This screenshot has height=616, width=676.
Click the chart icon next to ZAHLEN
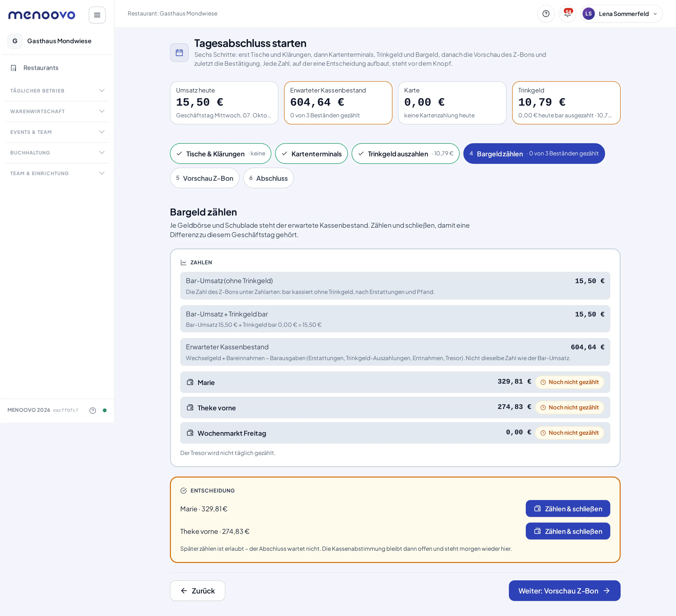click(x=183, y=262)
